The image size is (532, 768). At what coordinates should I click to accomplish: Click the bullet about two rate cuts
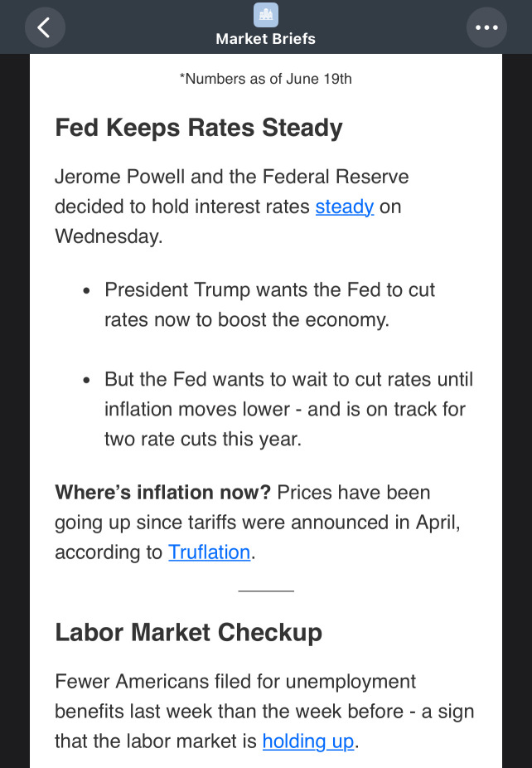click(288, 409)
